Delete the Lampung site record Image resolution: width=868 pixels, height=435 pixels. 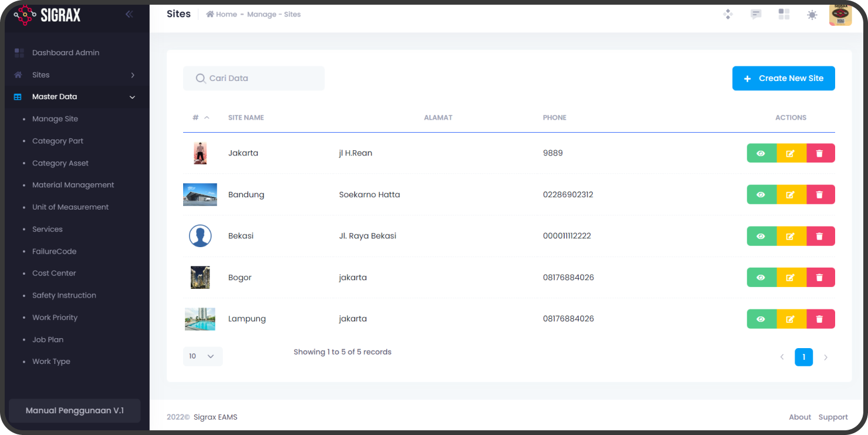tap(820, 319)
